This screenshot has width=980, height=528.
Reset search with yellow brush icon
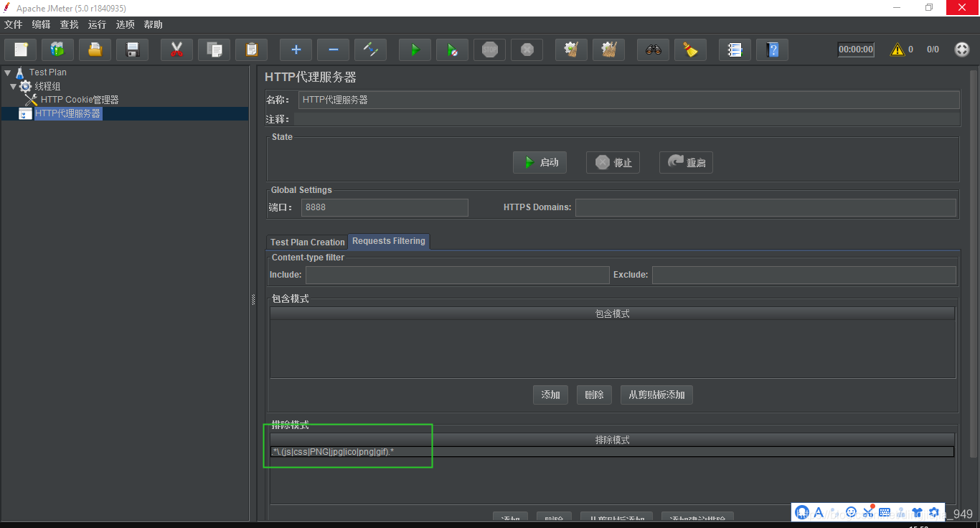click(x=690, y=49)
